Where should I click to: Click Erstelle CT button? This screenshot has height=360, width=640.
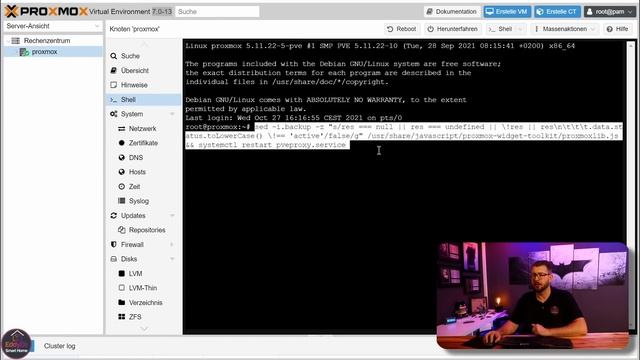558,11
